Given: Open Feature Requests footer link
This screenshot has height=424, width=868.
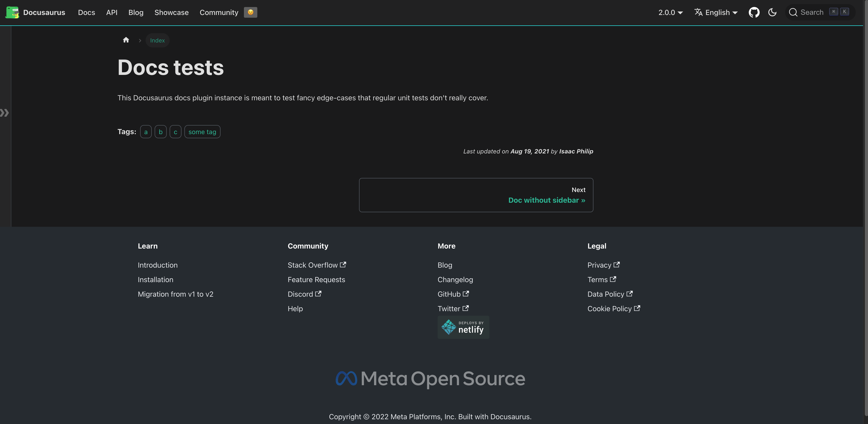Looking at the screenshot, I should click(x=316, y=279).
